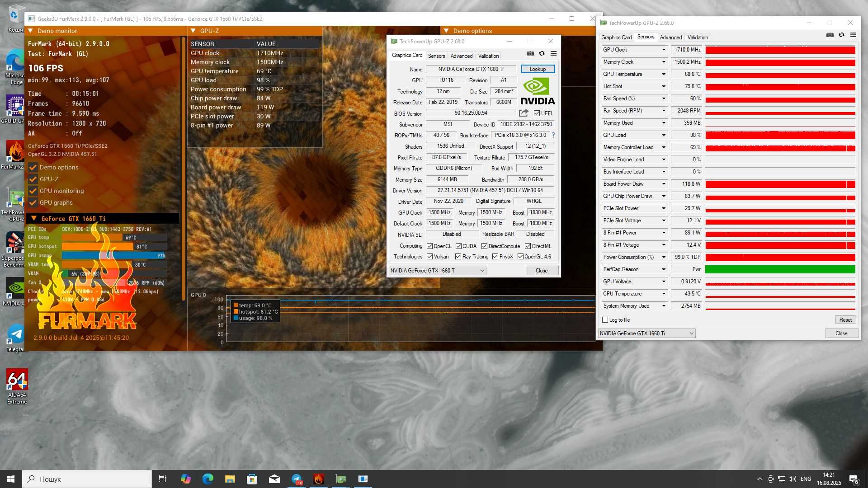Open Validation tab in GPU-Z Sensors window
The height and width of the screenshot is (488, 868).
(x=698, y=38)
